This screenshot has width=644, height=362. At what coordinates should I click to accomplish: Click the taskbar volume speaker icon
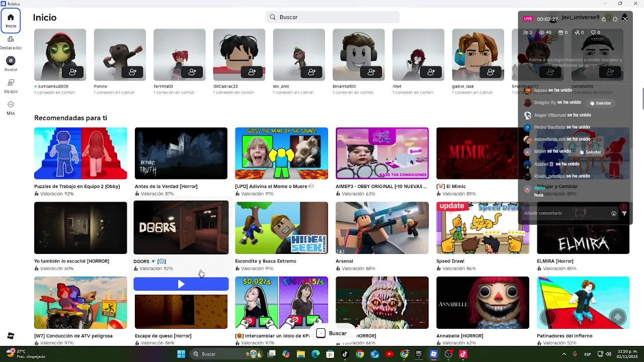[608, 354]
